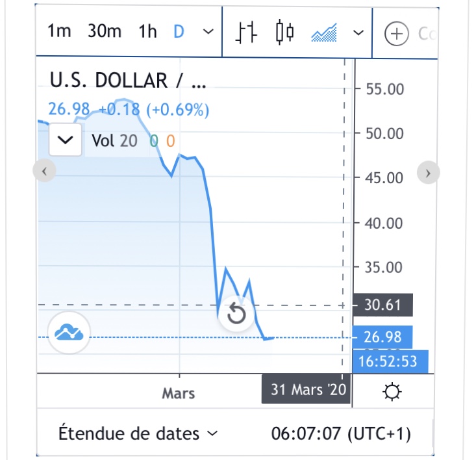Open the Étendue de dates menu
Image resolution: width=476 pixels, height=460 pixels.
[138, 433]
